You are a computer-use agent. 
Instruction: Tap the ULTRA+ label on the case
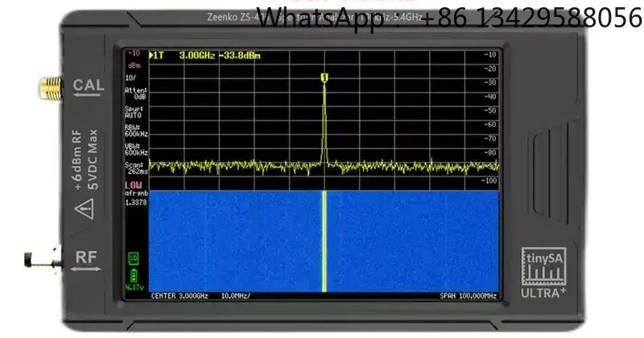tap(543, 292)
